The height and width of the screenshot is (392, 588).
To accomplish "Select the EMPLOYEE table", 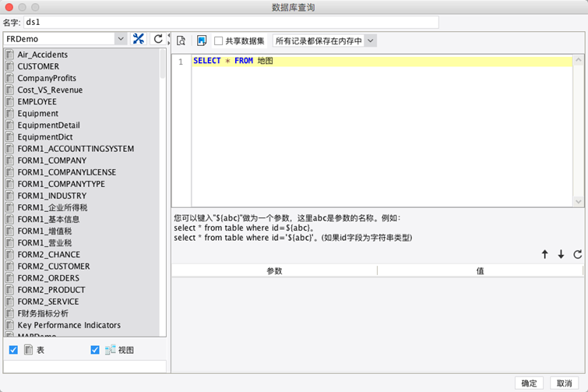I will pos(37,101).
